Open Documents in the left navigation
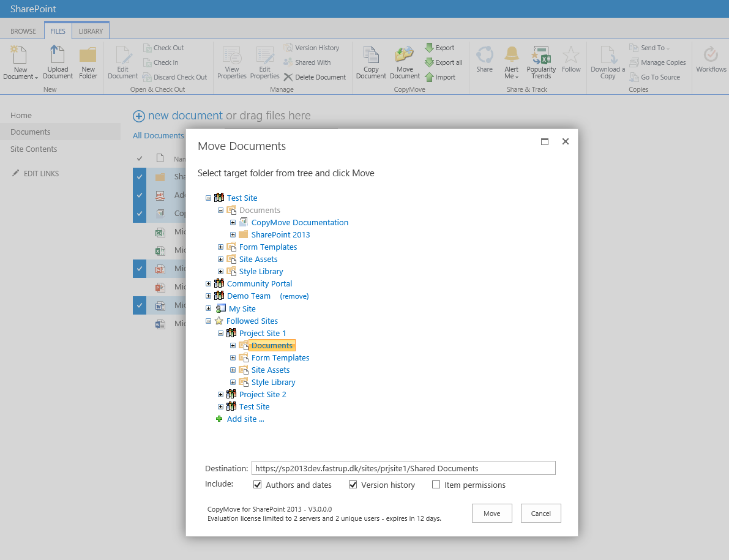The width and height of the screenshot is (729, 560). 30,132
